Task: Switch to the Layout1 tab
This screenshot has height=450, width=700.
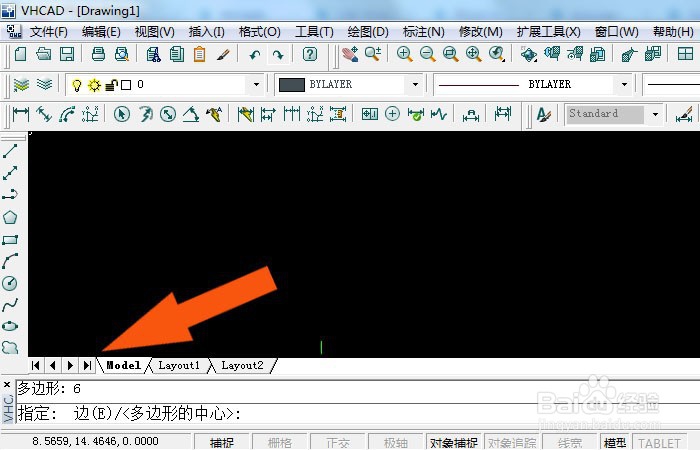Action: click(179, 365)
